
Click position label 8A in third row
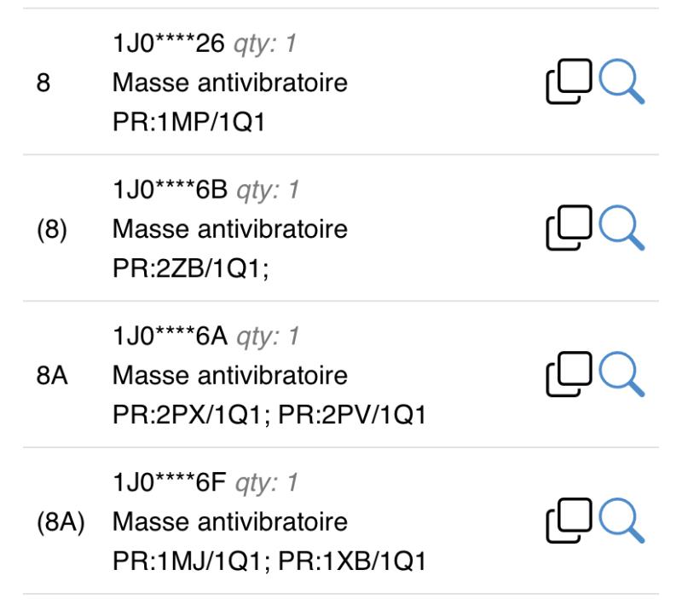point(52,376)
